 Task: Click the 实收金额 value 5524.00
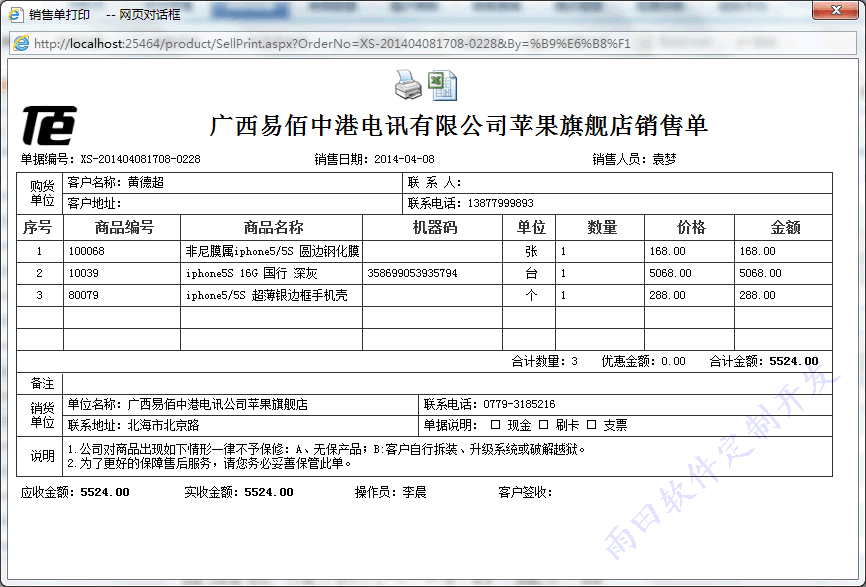click(x=269, y=492)
